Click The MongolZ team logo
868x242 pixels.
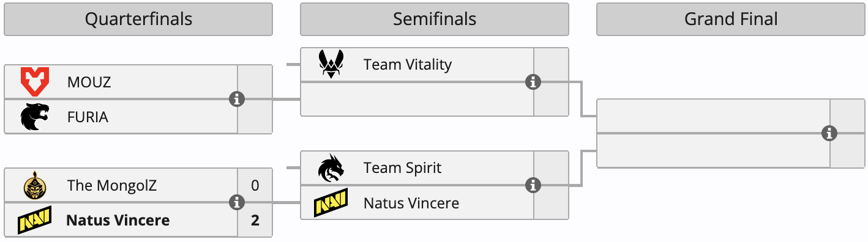(x=34, y=186)
